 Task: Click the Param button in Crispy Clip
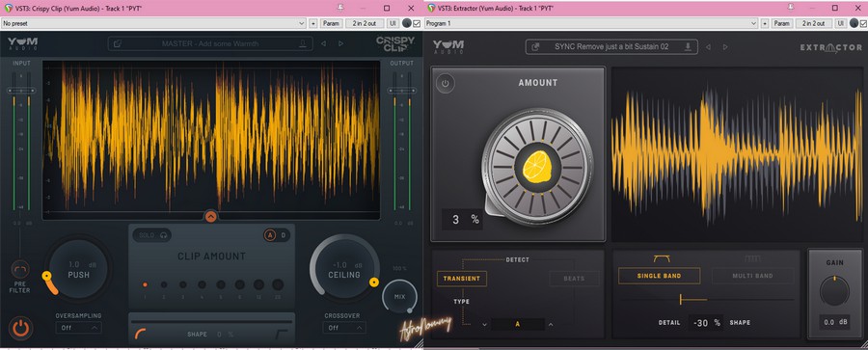tap(331, 23)
